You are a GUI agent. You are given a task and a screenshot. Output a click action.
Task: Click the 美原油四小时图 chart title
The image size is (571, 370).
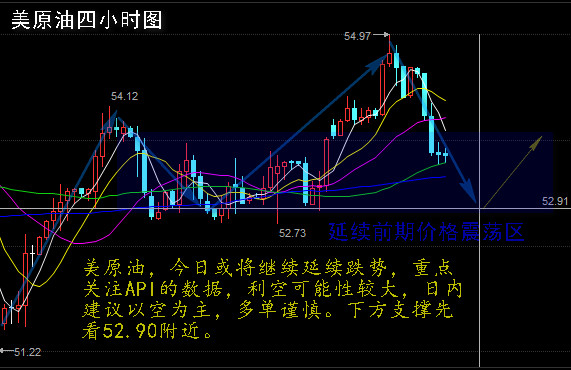pos(87,20)
